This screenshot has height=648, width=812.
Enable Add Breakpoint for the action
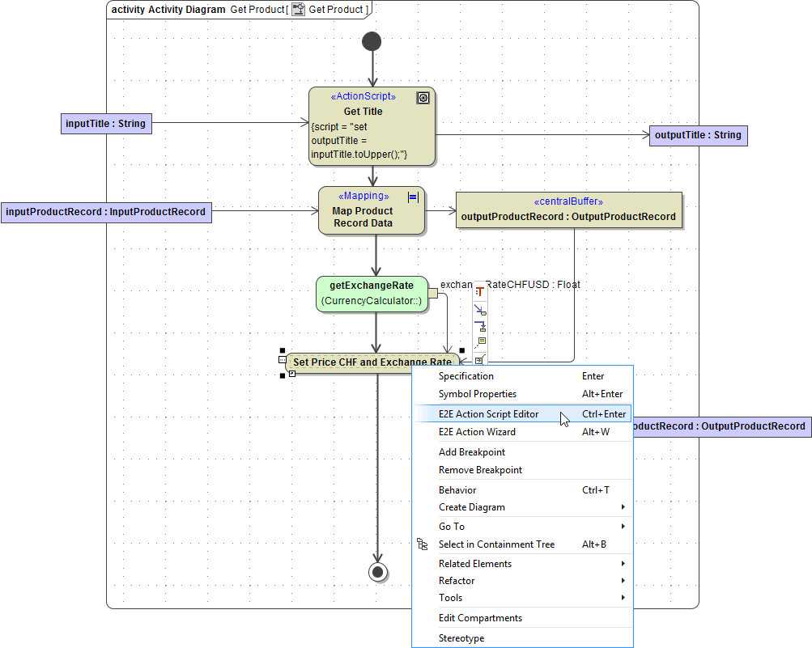point(471,451)
